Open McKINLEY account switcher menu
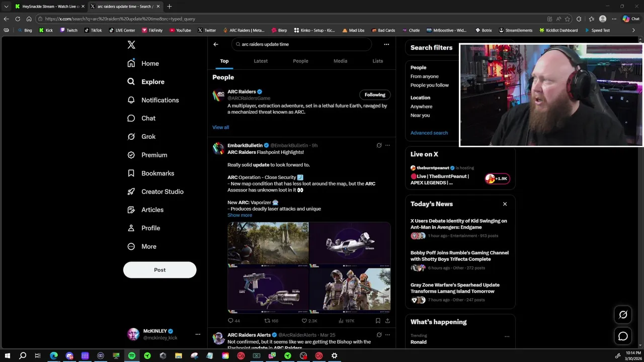The height and width of the screenshot is (362, 644). pyautogui.click(x=198, y=334)
